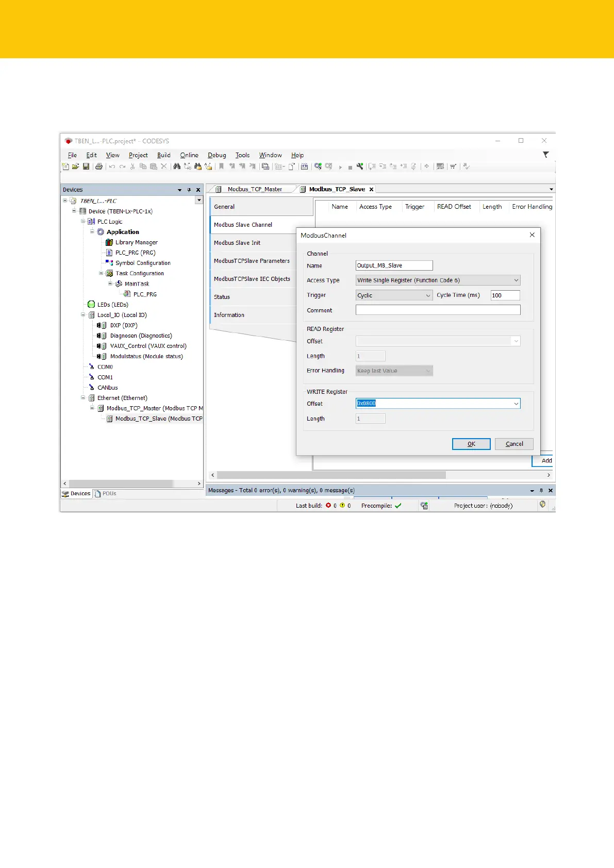The image size is (614, 868).
Task: Click the Delete X toolbar icon
Action: pos(164,166)
